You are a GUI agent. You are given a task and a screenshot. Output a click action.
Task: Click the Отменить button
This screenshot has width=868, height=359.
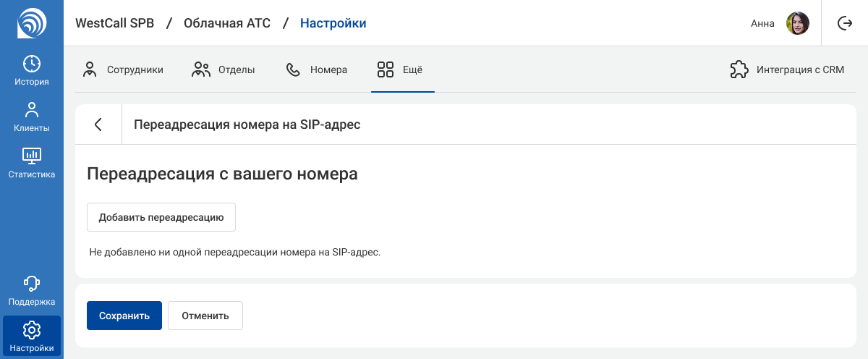pos(205,316)
